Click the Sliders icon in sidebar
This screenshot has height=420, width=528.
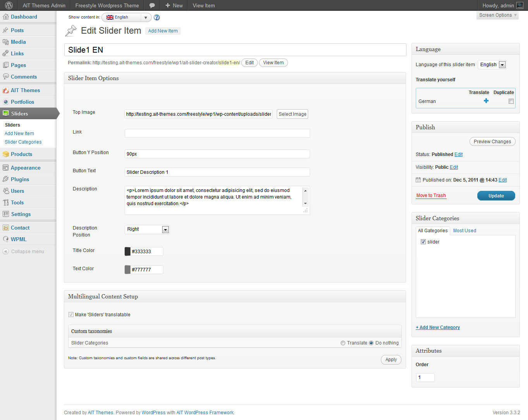click(x=5, y=113)
